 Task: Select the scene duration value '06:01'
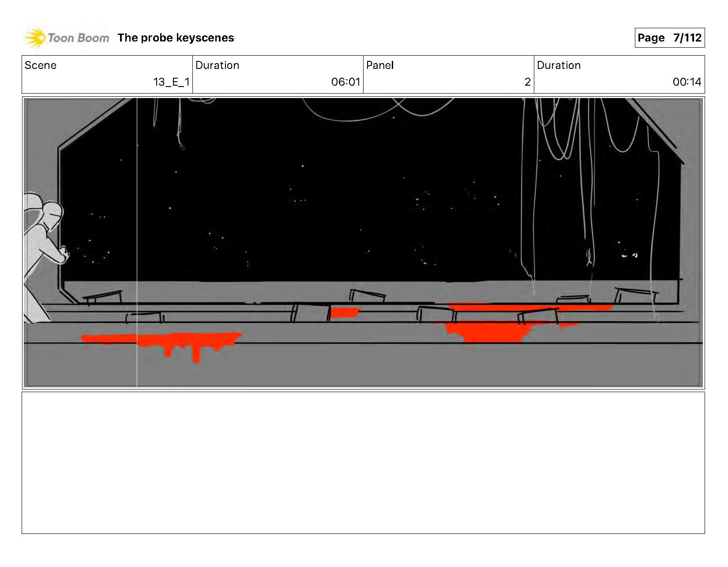[x=345, y=82]
